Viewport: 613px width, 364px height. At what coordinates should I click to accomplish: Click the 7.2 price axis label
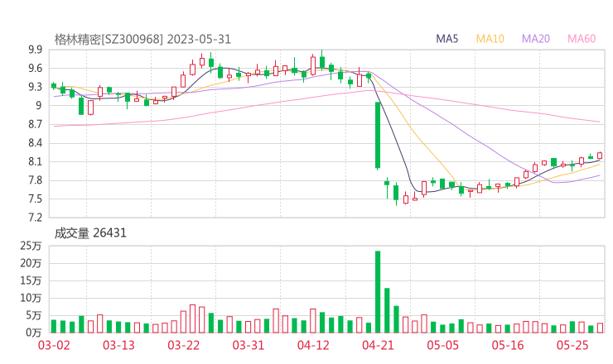click(x=35, y=217)
